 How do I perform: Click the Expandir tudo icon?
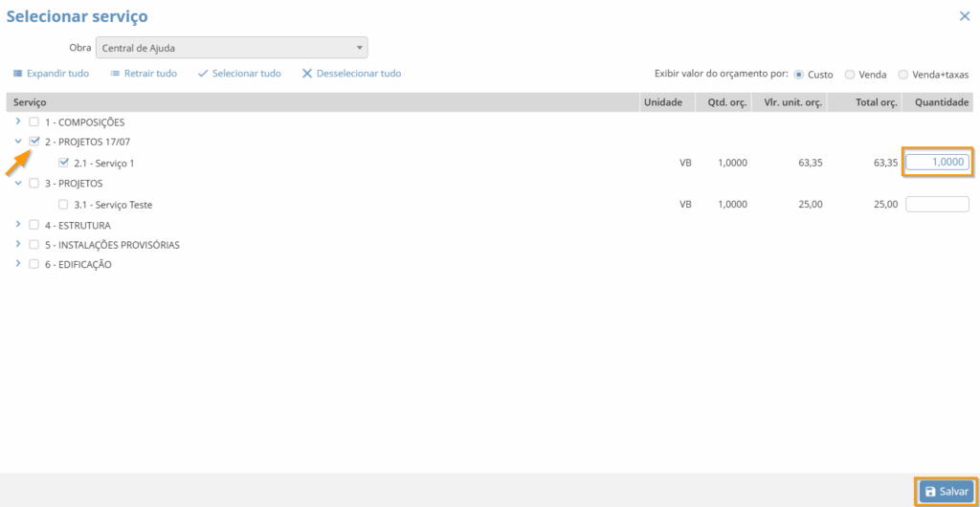18,74
